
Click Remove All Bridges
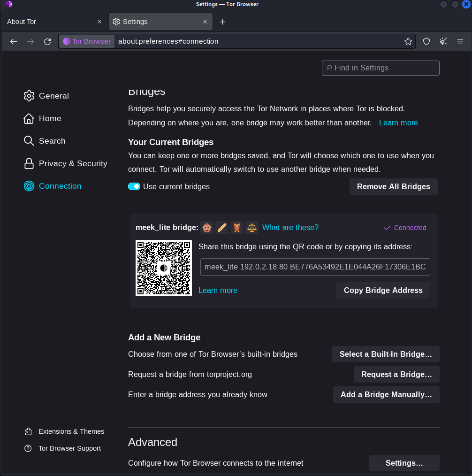(393, 186)
